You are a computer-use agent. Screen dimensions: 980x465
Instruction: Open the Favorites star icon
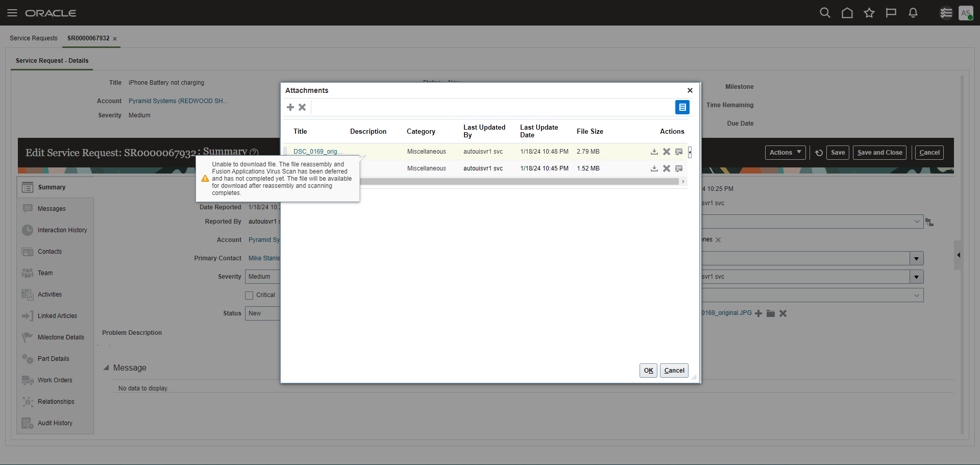[x=869, y=13]
